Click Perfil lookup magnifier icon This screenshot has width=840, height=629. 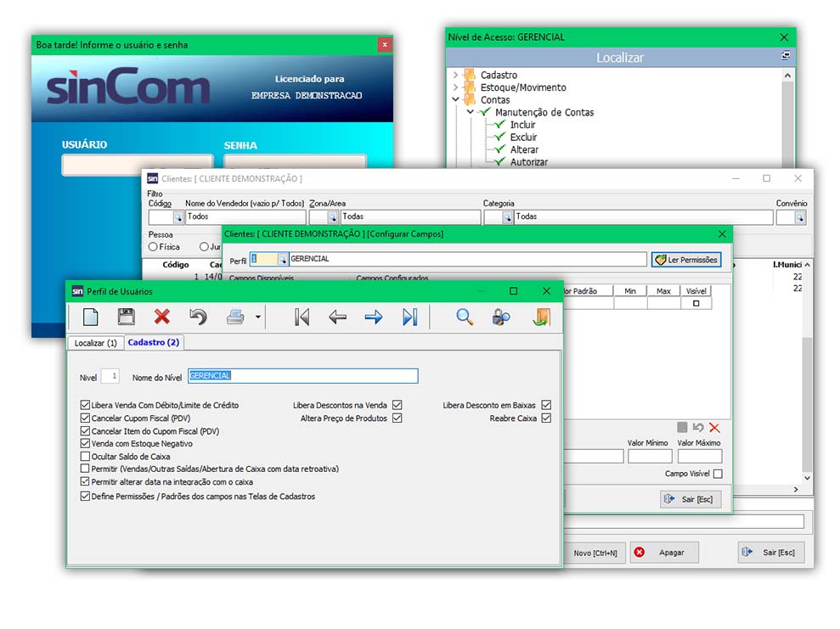[x=282, y=260]
